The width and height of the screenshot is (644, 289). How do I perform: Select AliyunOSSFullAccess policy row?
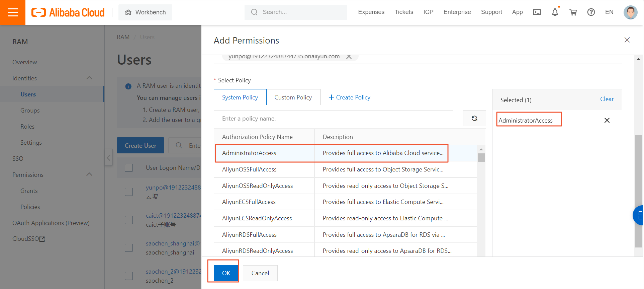[x=346, y=169]
